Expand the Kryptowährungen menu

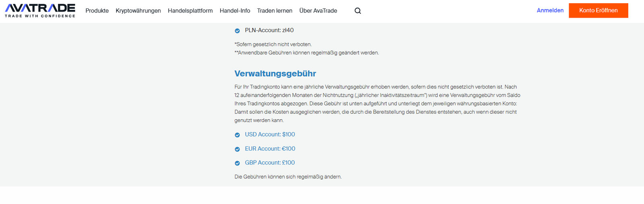tap(138, 11)
